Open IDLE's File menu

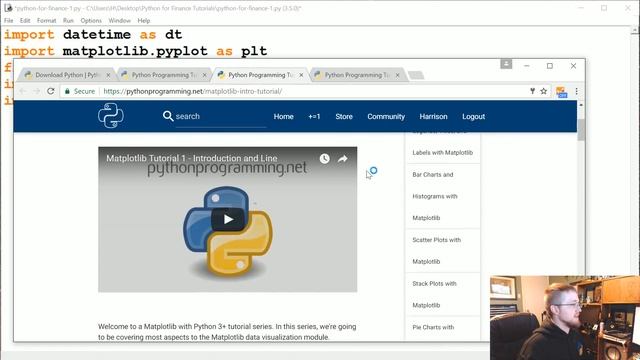pos(9,20)
